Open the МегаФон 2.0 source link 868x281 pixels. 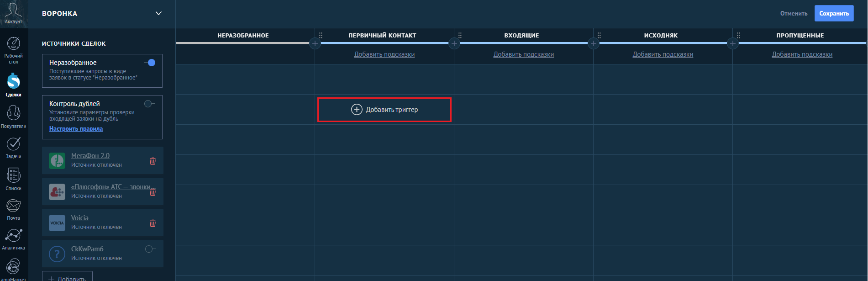tap(90, 156)
